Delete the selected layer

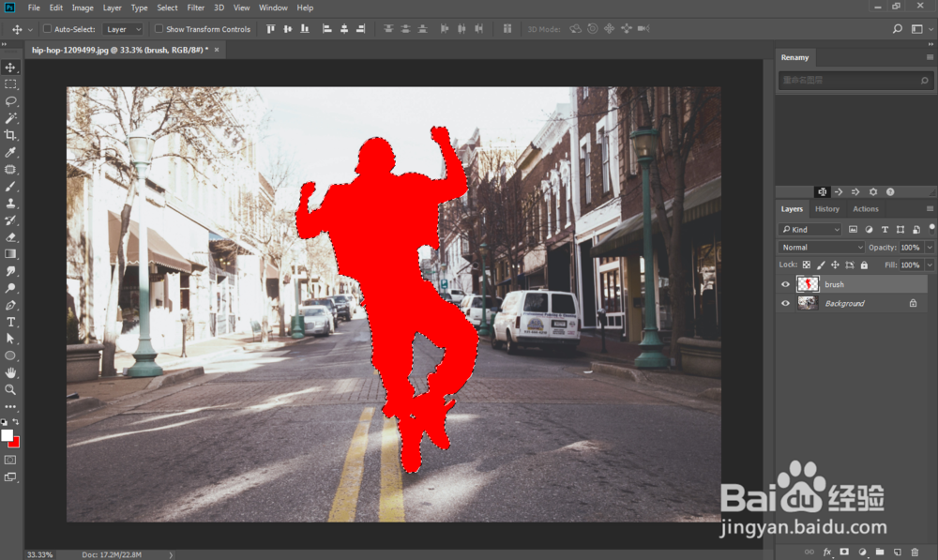(x=915, y=552)
